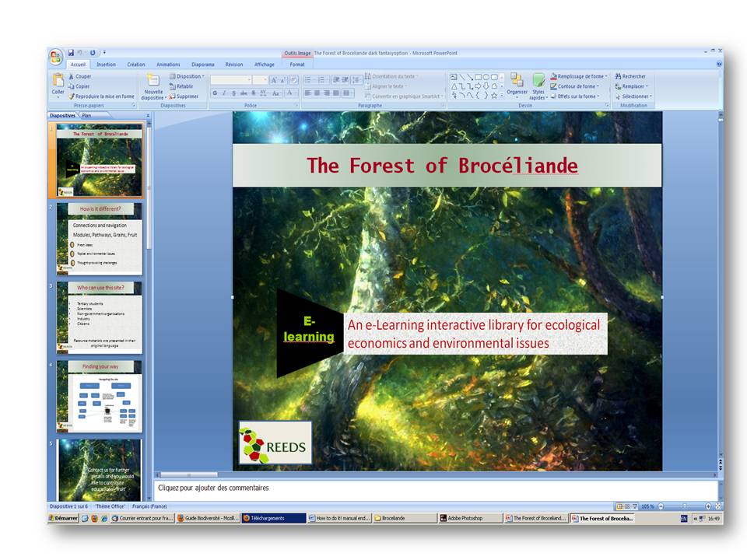Click the zoom slider in the status bar
The height and width of the screenshot is (560, 747).
[x=684, y=506]
